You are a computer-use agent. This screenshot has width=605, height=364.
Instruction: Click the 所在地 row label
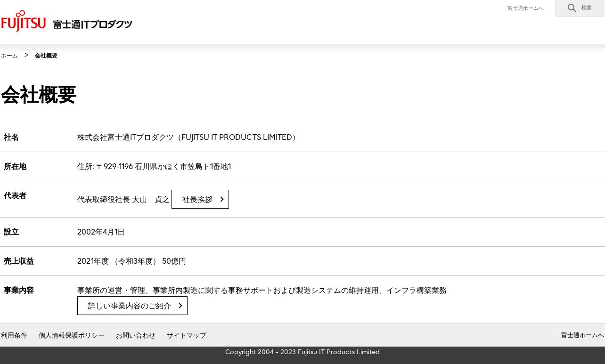coord(15,167)
